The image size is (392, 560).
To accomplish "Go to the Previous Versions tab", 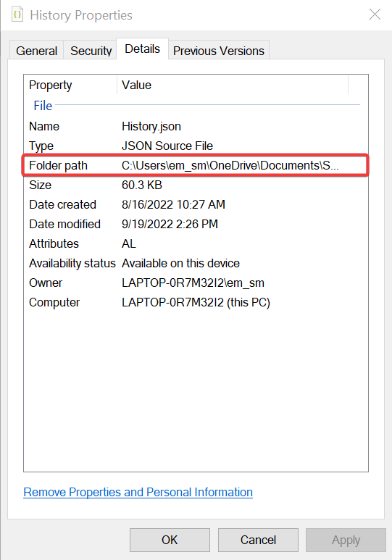I will [x=219, y=51].
